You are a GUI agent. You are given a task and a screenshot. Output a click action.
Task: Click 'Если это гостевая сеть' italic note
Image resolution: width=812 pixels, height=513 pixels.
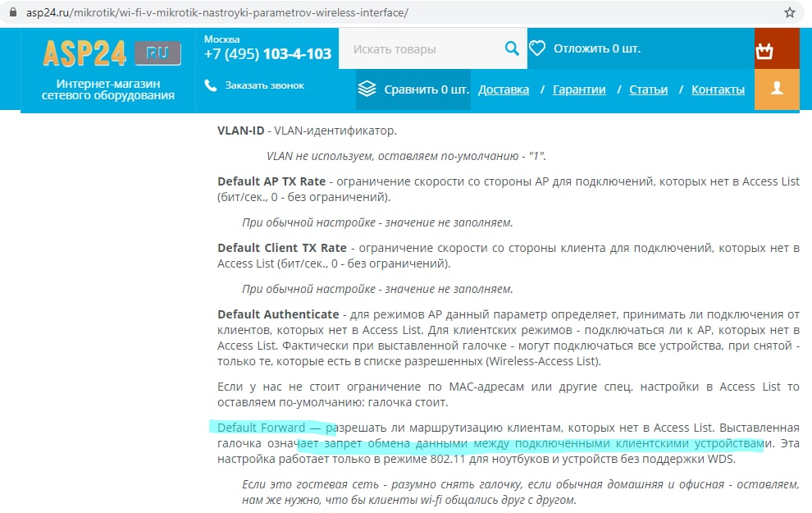click(x=521, y=492)
